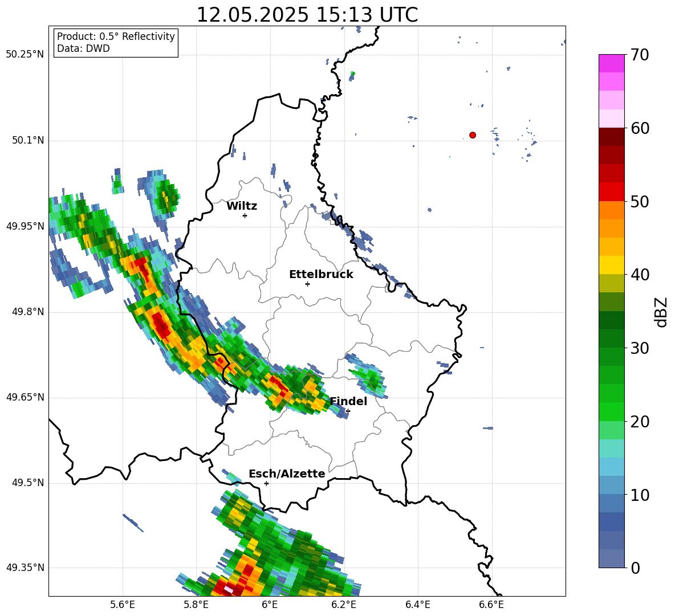
Task: Click the Esch/Alzette city label
Action: (287, 474)
